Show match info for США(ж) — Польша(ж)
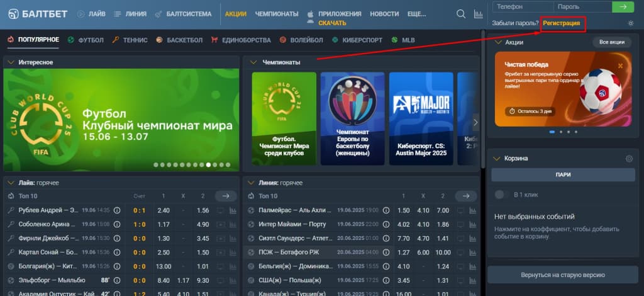Screen dimensions: 644x296 (x=386, y=280)
